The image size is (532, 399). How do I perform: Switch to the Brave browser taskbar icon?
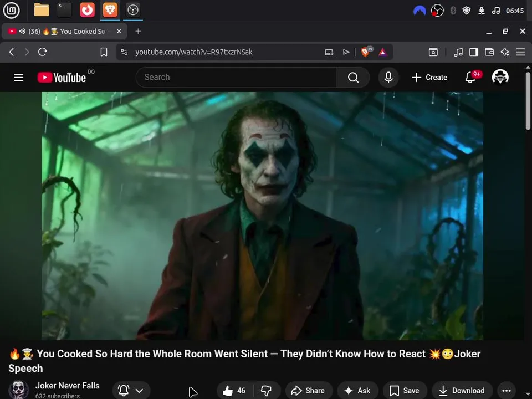(x=110, y=10)
